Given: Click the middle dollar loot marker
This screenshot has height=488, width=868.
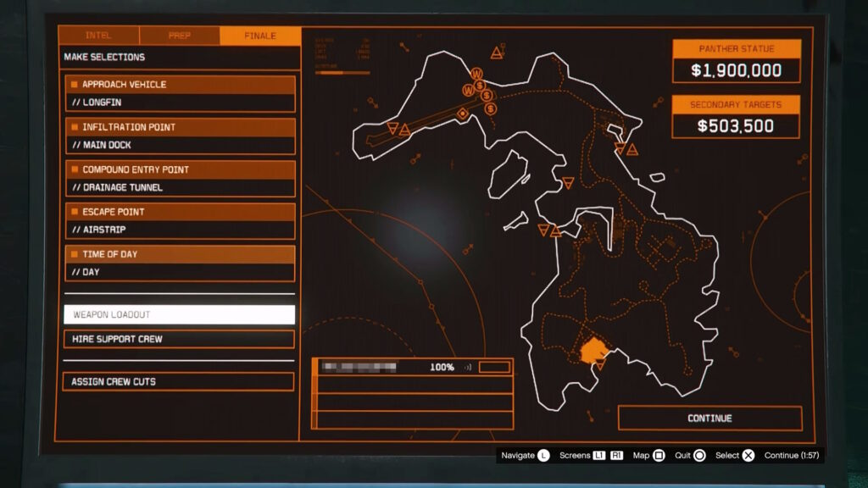Looking at the screenshot, I should point(487,96).
